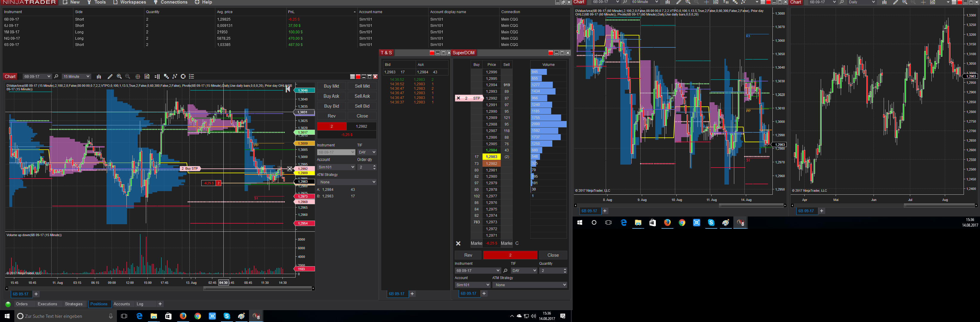
Task: Click instrument search magnifier in the SuperDOM
Action: pyautogui.click(x=505, y=271)
